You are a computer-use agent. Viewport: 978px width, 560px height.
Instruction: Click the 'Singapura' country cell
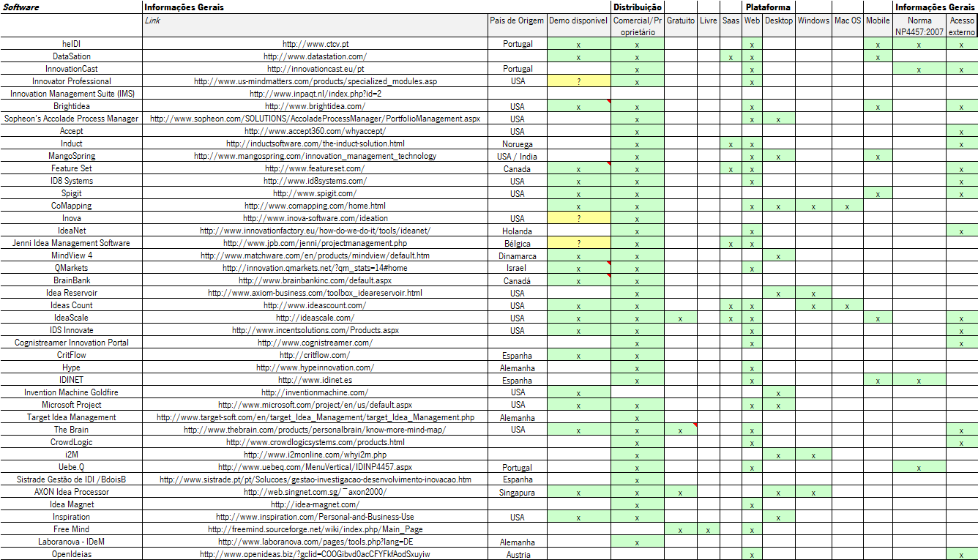pos(518,492)
